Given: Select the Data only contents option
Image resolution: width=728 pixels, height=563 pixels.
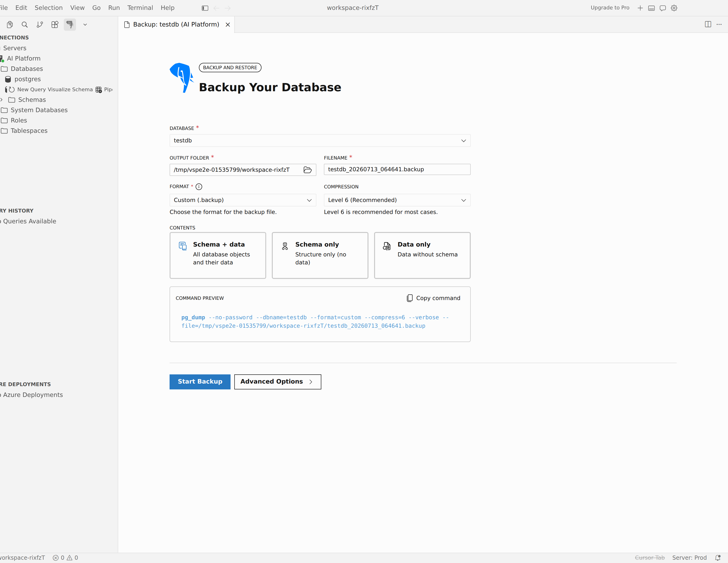Looking at the screenshot, I should pyautogui.click(x=422, y=255).
